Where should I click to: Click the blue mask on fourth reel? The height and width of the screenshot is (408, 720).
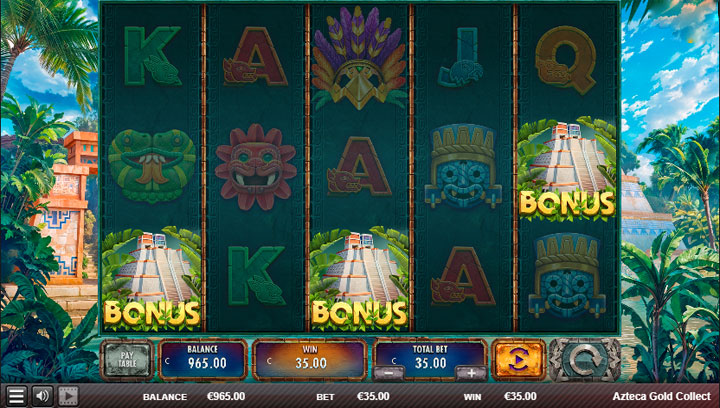click(x=463, y=166)
